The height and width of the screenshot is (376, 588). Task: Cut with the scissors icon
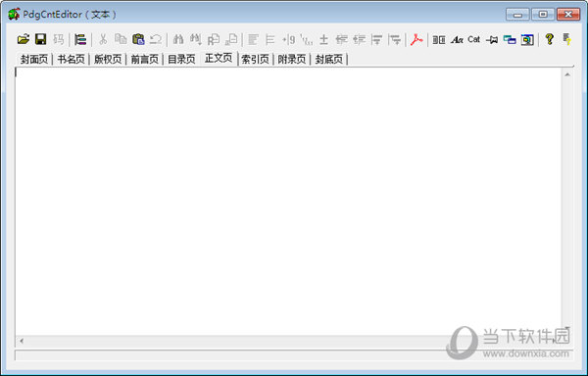103,39
